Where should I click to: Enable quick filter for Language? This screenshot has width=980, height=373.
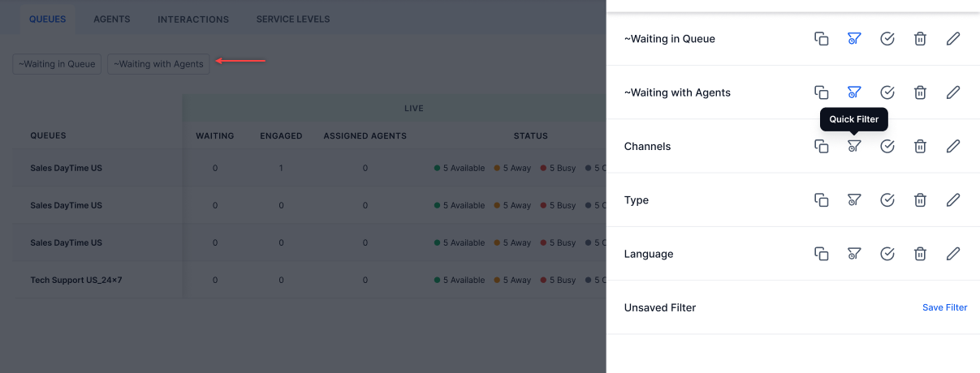click(x=853, y=254)
